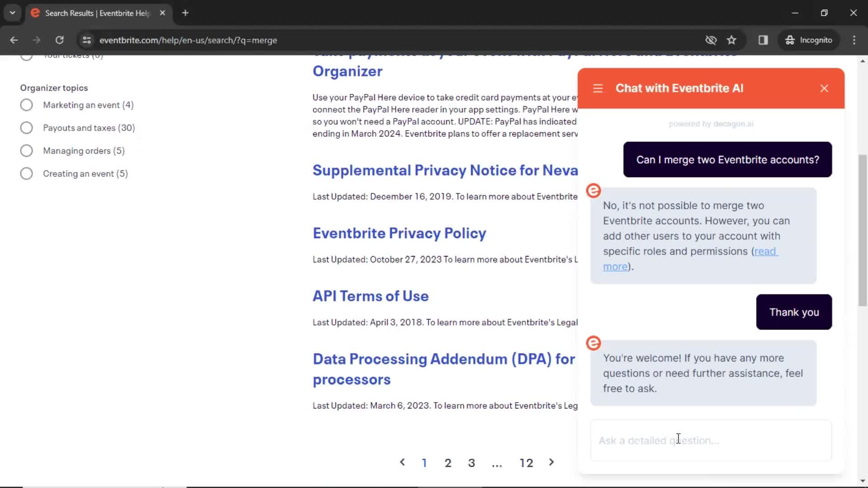Click the 'Thank you' chat message
The width and height of the screenshot is (868, 488).
coord(794,312)
